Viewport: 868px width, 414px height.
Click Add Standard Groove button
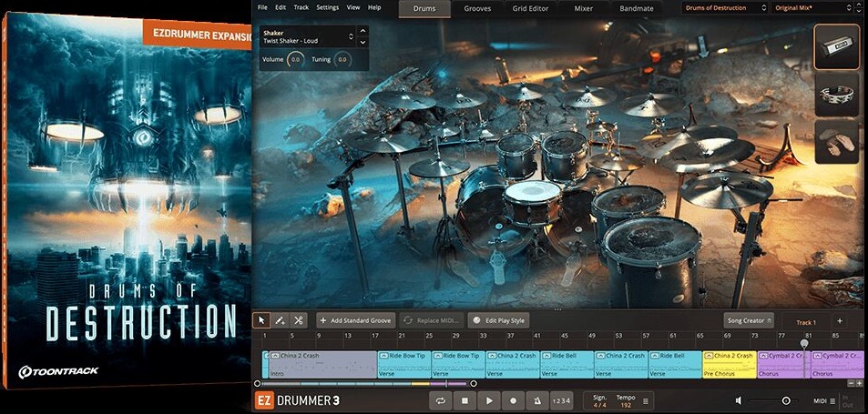(355, 320)
